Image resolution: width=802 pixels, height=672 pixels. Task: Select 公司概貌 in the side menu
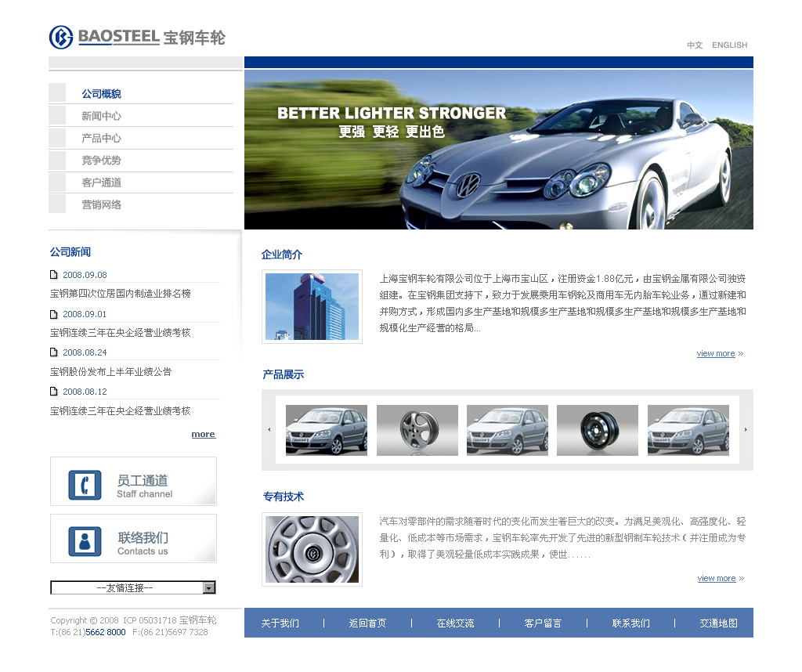(x=101, y=93)
